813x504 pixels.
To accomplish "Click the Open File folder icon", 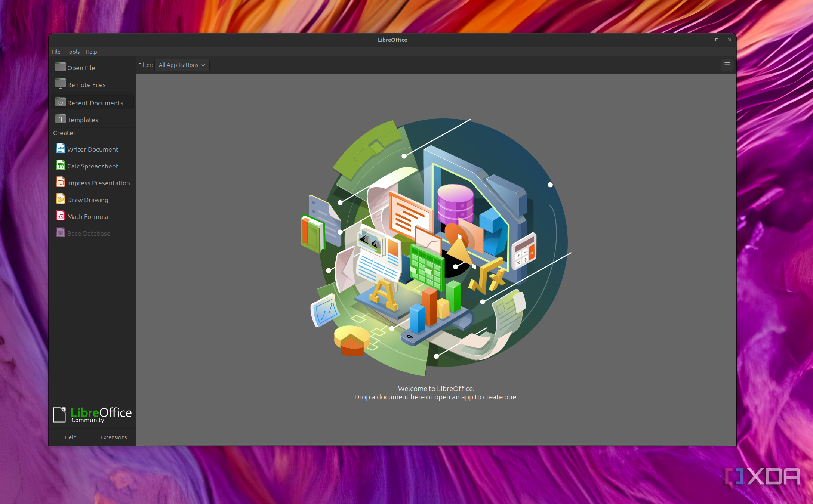I will click(60, 67).
